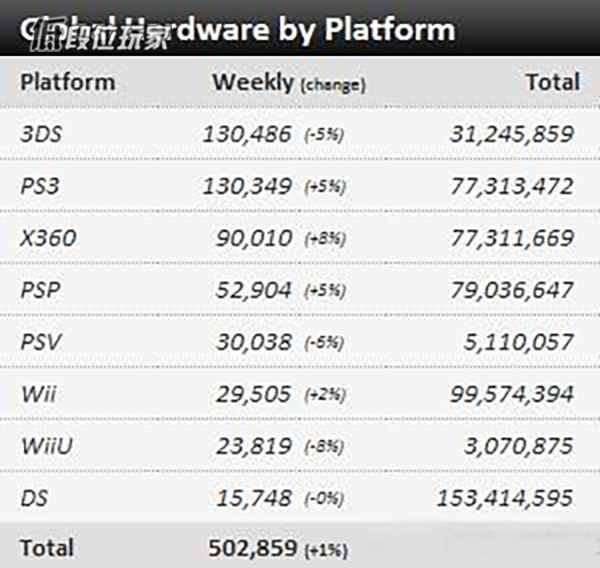Select the PS3 platform label
The width and height of the screenshot is (600, 568).
pos(39,186)
